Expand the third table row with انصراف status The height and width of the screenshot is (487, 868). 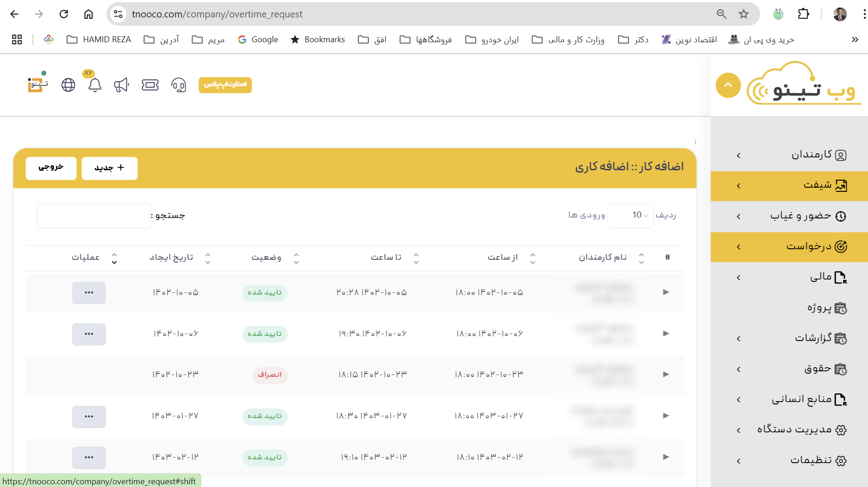point(666,375)
